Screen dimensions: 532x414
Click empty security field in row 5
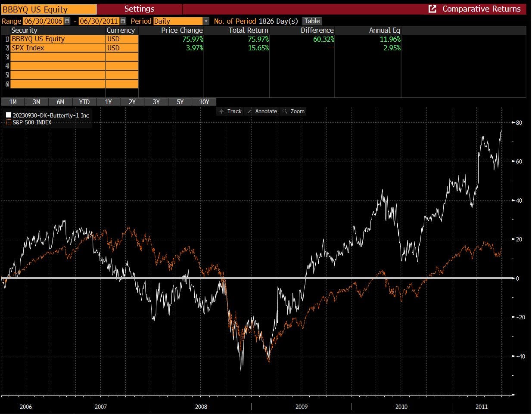(58, 75)
